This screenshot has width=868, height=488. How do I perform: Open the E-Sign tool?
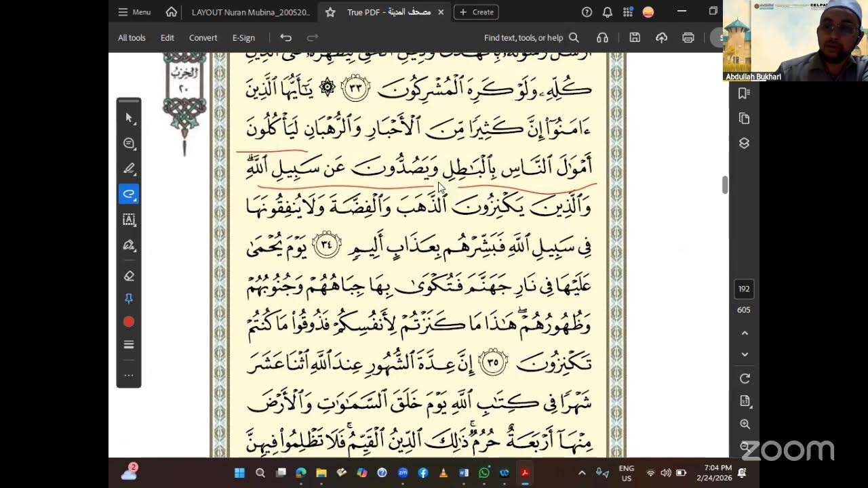click(x=243, y=38)
